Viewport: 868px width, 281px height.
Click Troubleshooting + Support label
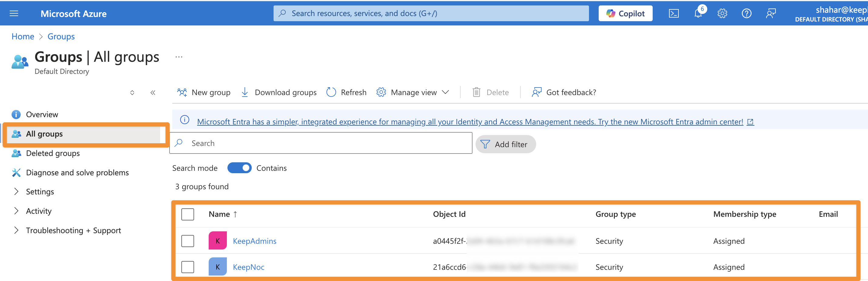coord(73,230)
